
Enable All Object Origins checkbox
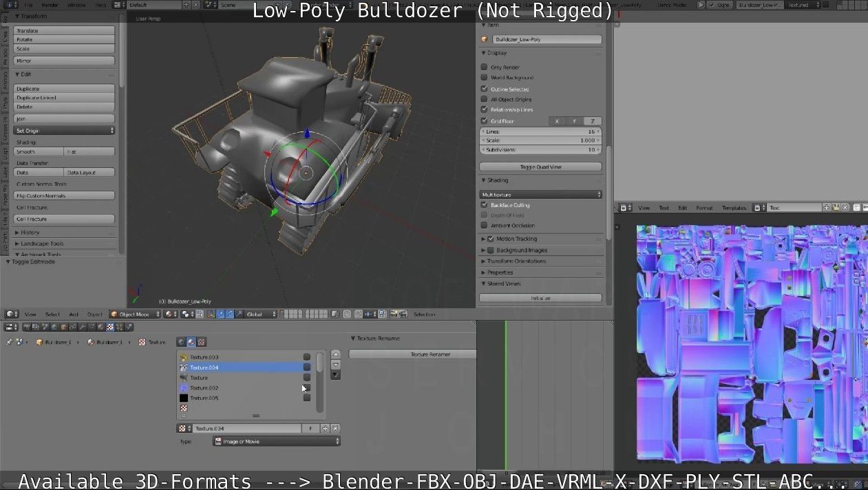(484, 99)
